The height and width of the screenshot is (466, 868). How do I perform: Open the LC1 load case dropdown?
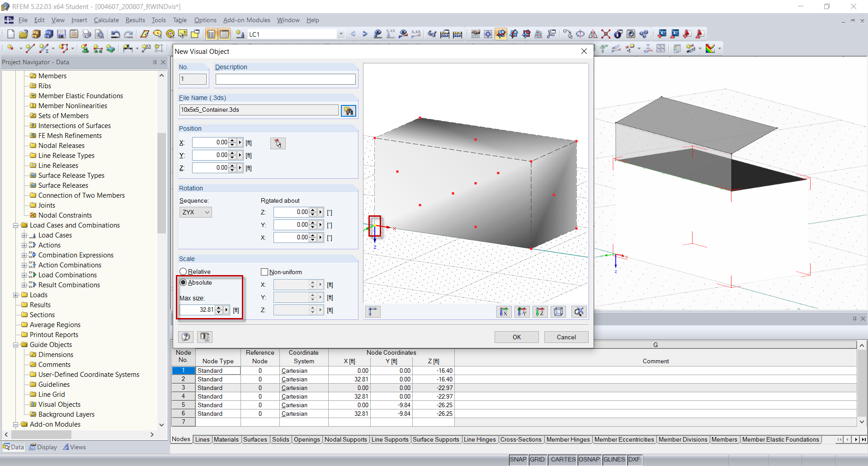(340, 34)
